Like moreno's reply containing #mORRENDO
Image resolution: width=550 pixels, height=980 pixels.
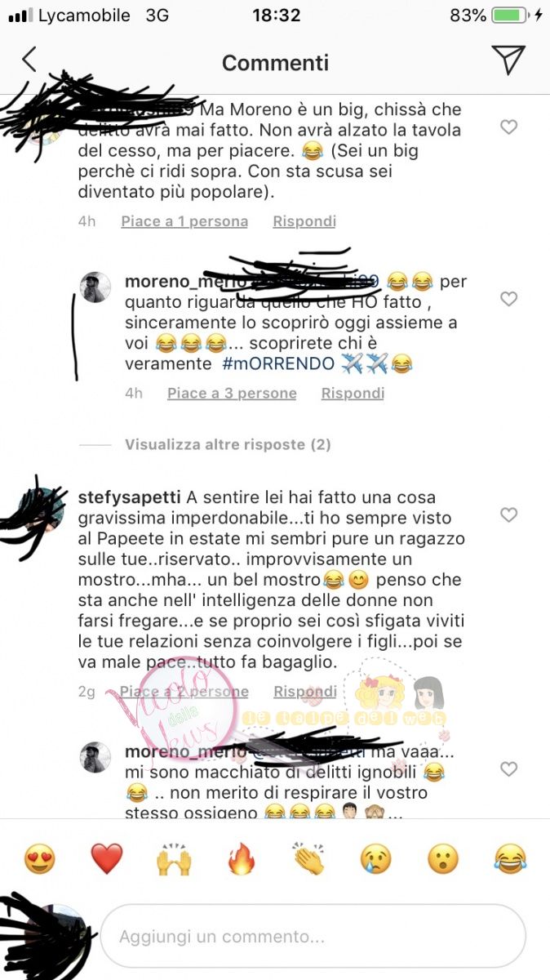(x=508, y=299)
